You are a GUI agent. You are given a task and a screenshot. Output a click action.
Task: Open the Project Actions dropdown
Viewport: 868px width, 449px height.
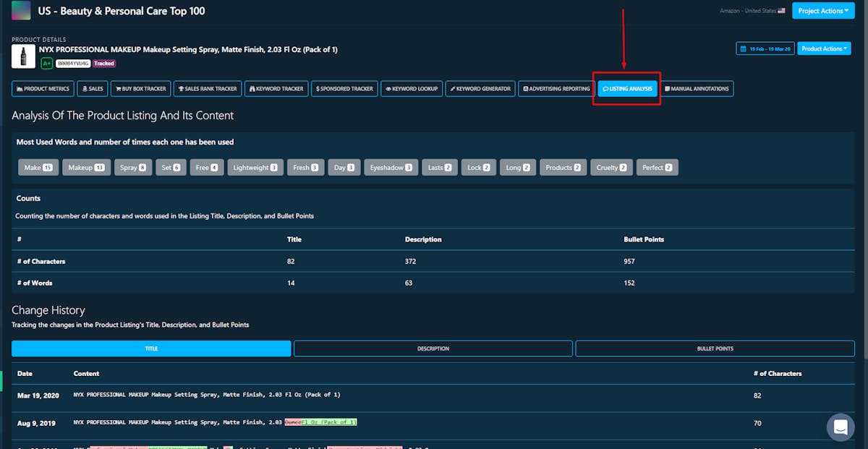(x=823, y=11)
